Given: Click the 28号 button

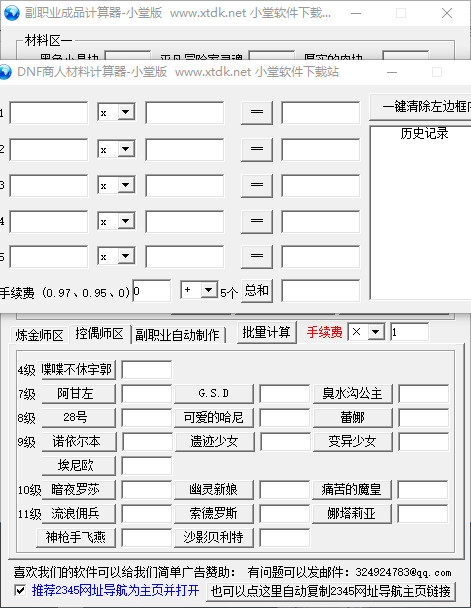Looking at the screenshot, I should [78, 418].
